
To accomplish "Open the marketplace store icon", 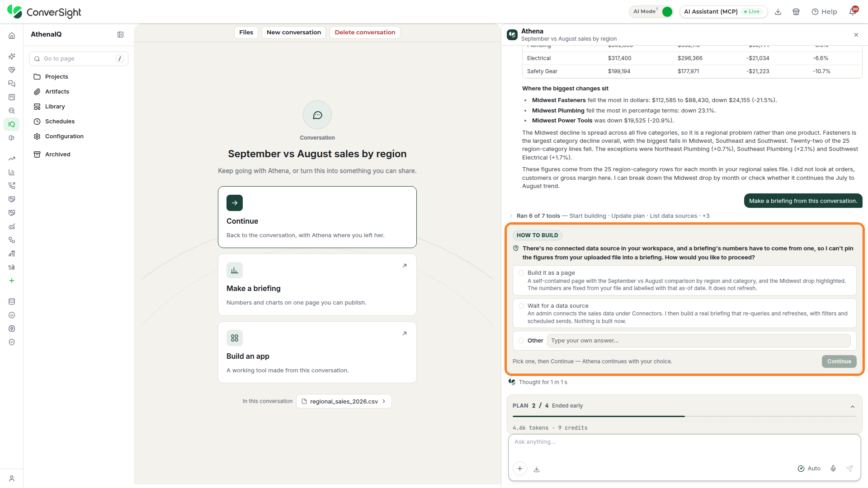I will click(x=796, y=12).
